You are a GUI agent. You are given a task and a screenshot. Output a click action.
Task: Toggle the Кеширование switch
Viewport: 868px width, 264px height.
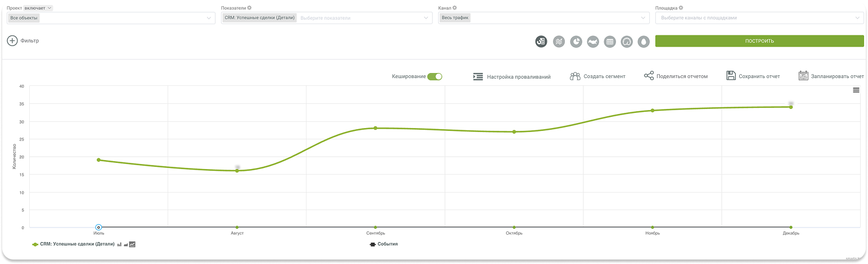pos(434,76)
